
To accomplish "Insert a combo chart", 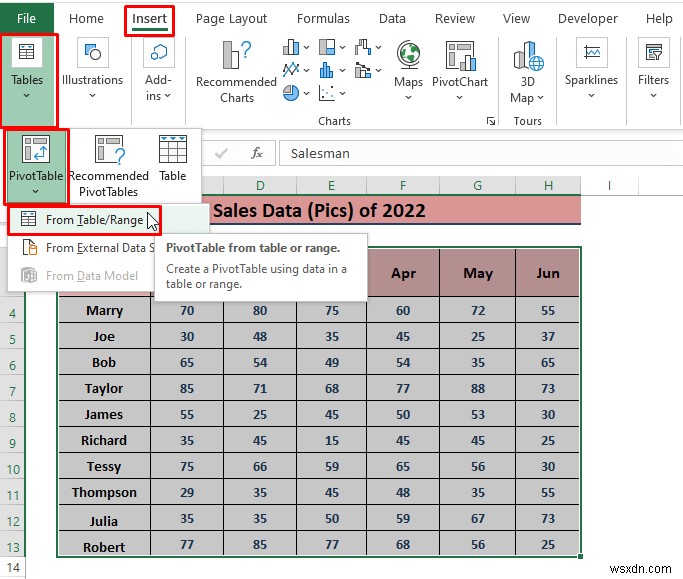I will (363, 70).
